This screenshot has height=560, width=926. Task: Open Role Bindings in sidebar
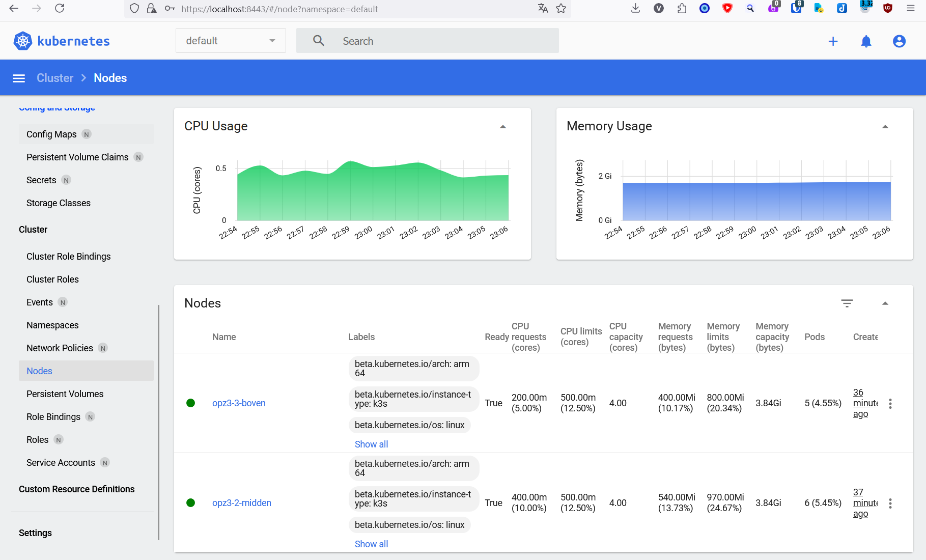86,416
